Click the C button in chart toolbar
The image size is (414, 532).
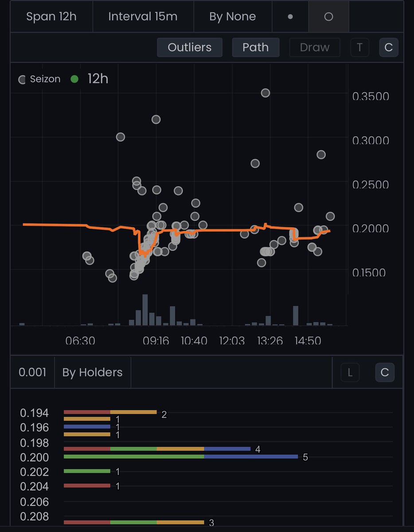tap(389, 47)
